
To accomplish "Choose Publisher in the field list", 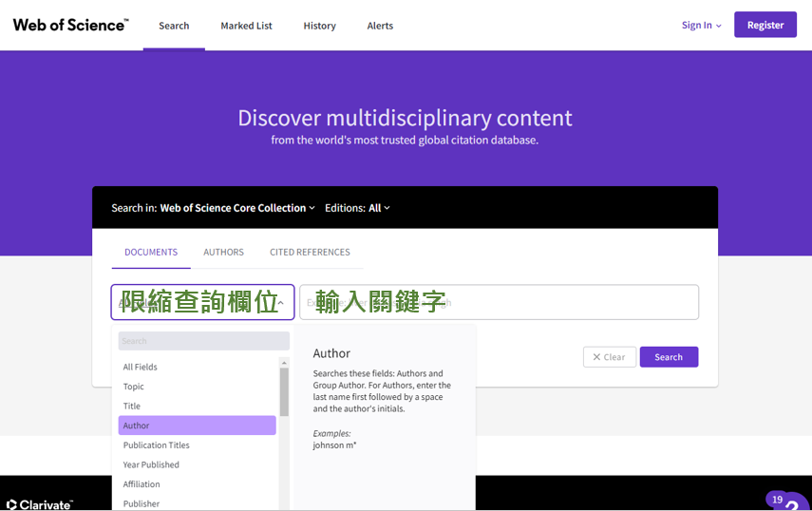I will [197, 503].
